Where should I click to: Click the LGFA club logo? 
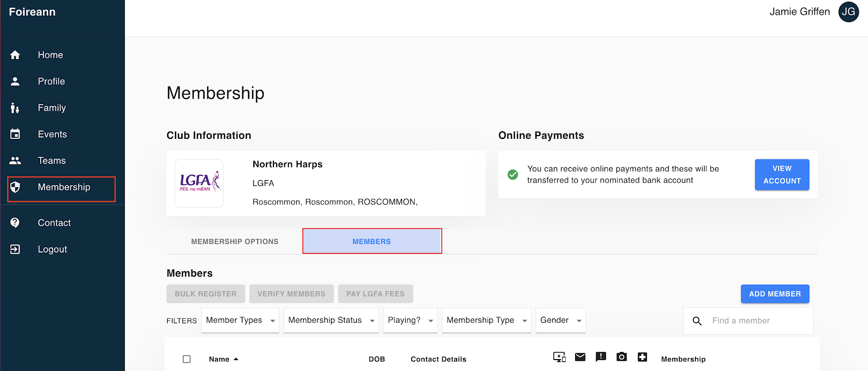click(199, 183)
